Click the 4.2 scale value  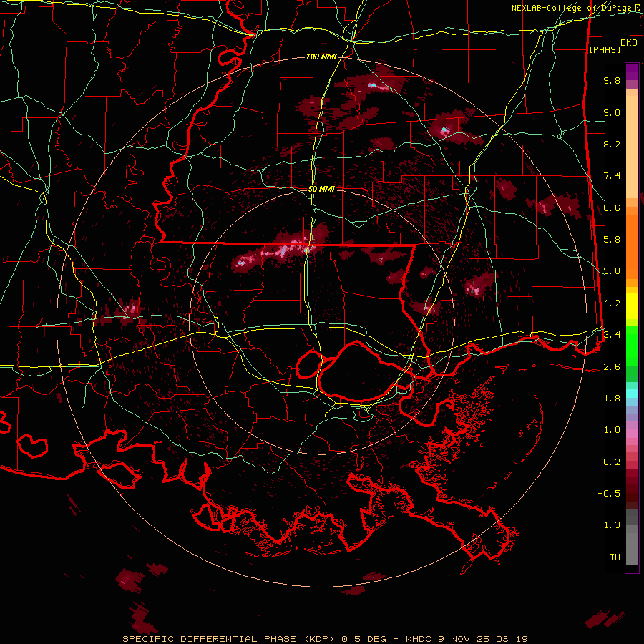click(612, 303)
